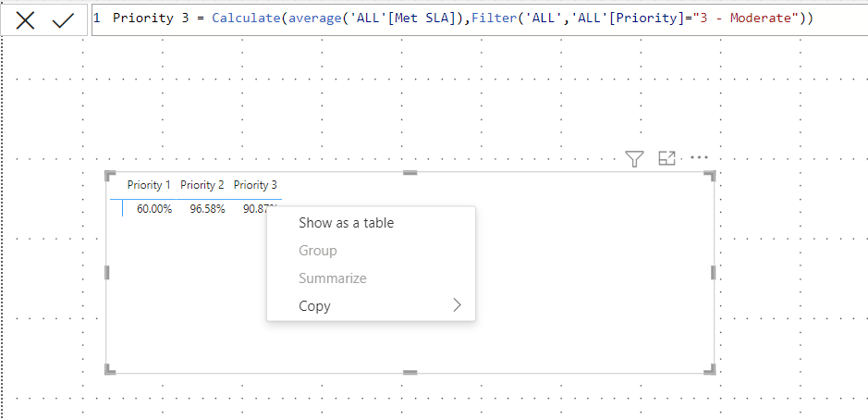Open the visual's filter icon

634,159
